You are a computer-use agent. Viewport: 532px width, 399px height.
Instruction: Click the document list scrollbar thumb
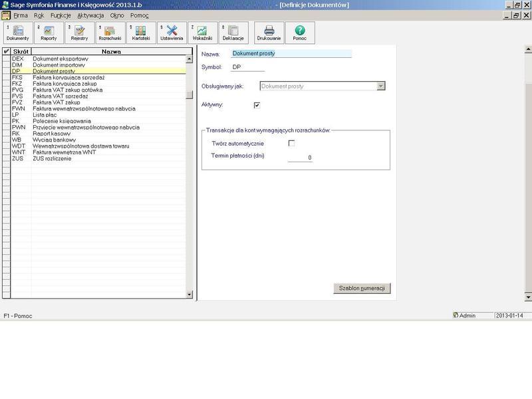[190, 94]
